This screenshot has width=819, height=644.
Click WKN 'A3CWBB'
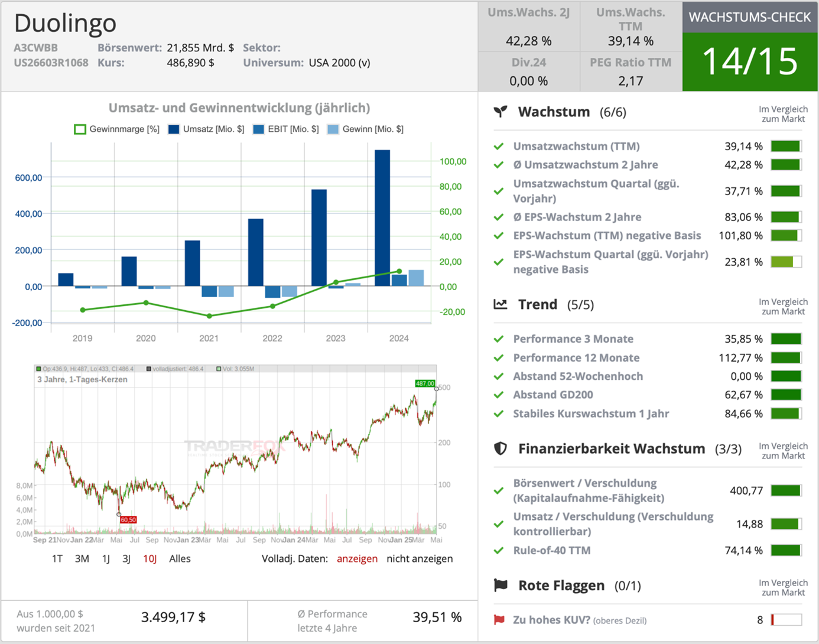point(35,48)
